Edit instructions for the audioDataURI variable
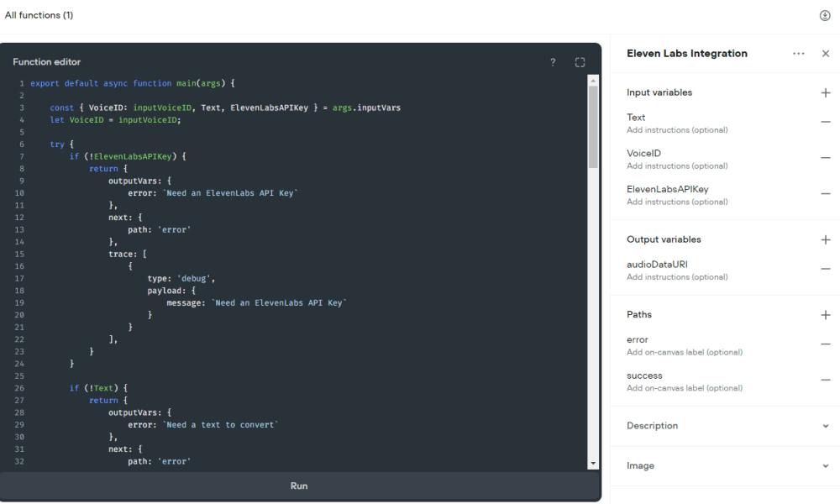 tap(677, 277)
